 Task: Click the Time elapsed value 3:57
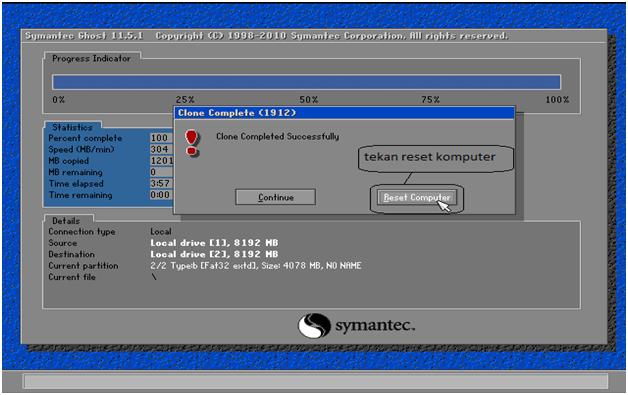coord(161,183)
